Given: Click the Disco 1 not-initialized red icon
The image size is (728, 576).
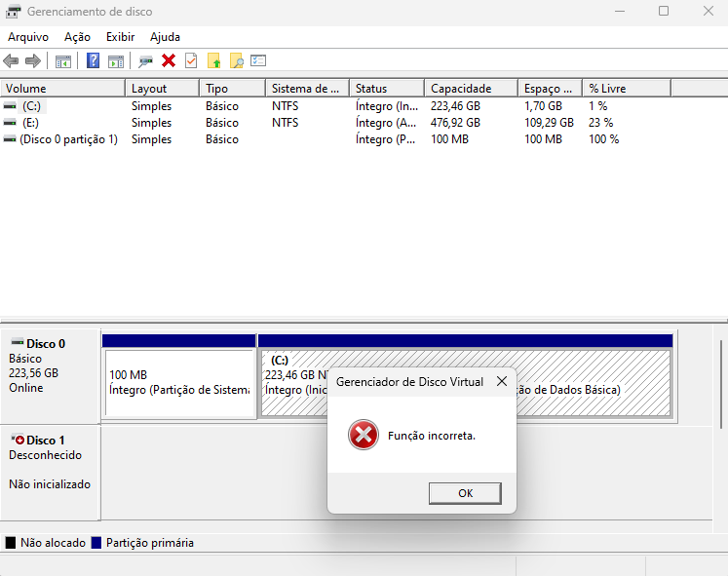Looking at the screenshot, I should pyautogui.click(x=18, y=440).
